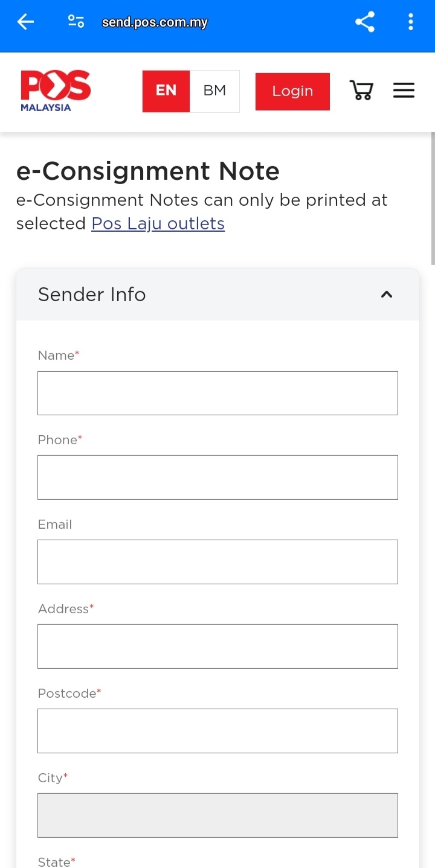Click the page scrollbar on the right edge
435x868 pixels.
pyautogui.click(x=433, y=199)
